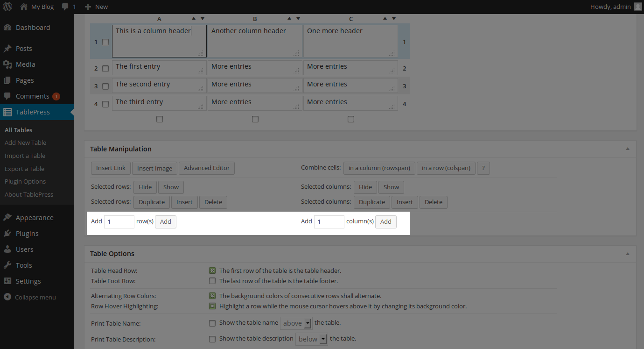644x349 pixels.
Task: Click the number of rows input field
Action: (119, 222)
